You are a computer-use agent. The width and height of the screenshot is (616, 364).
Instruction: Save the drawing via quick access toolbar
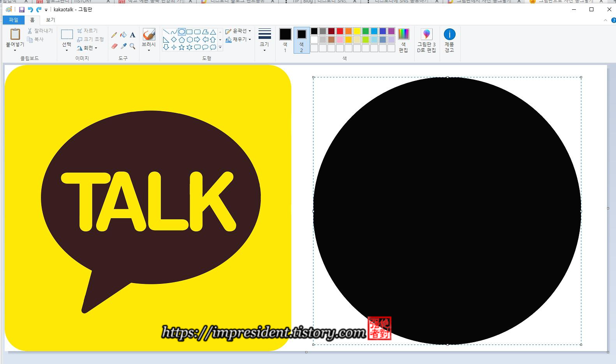pyautogui.click(x=21, y=10)
